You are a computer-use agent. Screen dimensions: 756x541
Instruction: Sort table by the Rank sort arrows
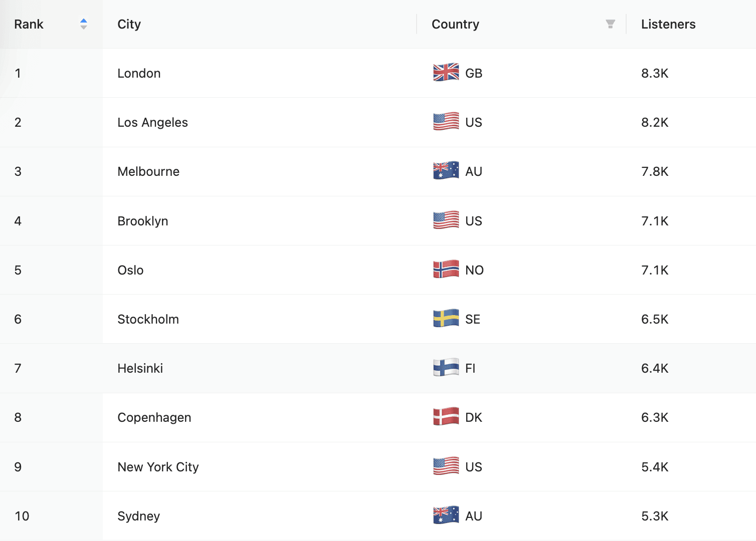coord(84,24)
